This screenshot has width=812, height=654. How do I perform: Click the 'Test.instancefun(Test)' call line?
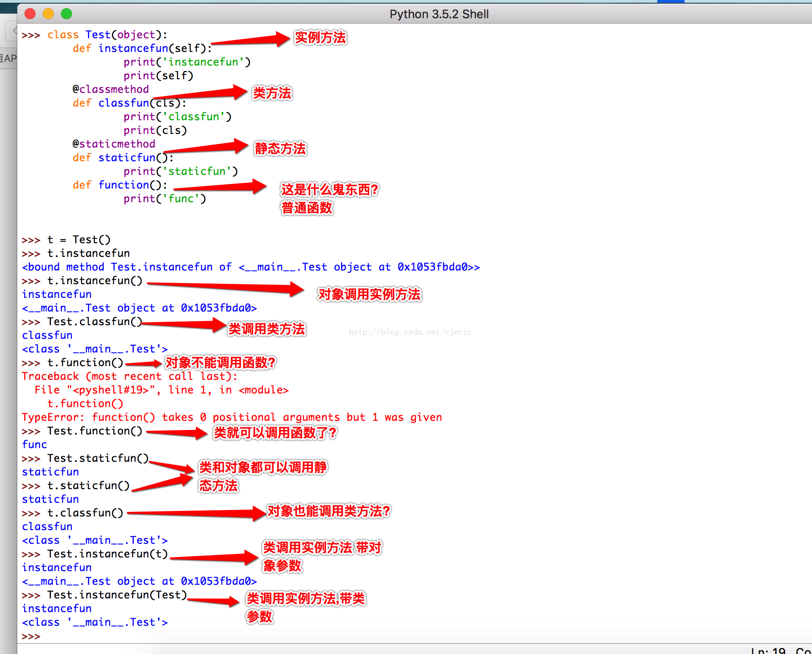coord(117,595)
